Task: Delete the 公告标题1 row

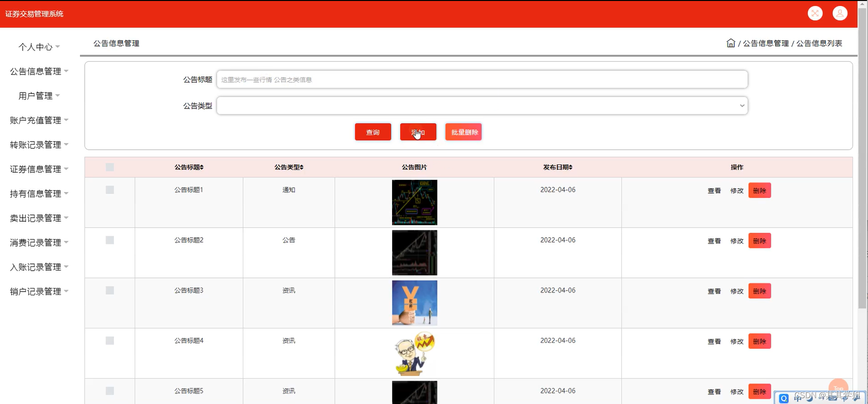Action: click(x=759, y=191)
